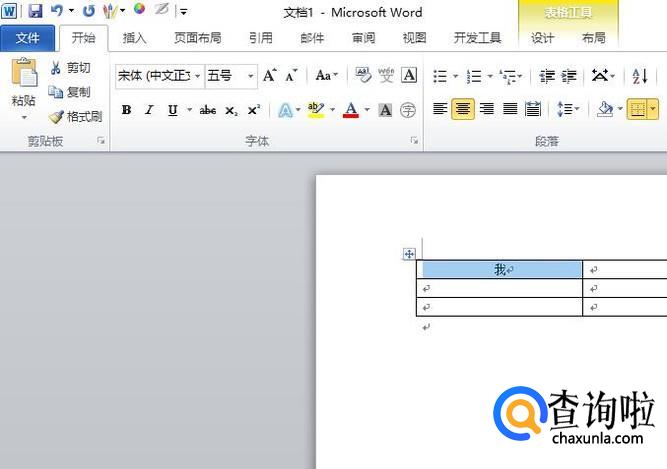Screen dimensions: 667x469
Task: Select the Format Painter (格式刷) brush
Action: point(56,117)
